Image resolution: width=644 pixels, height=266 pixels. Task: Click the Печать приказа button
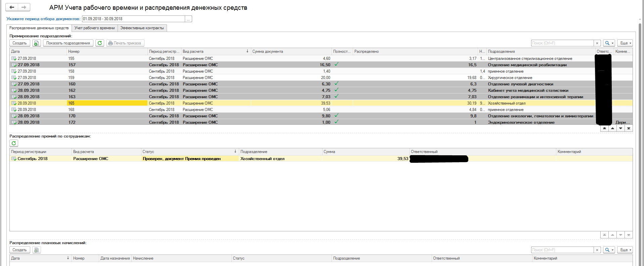[x=125, y=43]
